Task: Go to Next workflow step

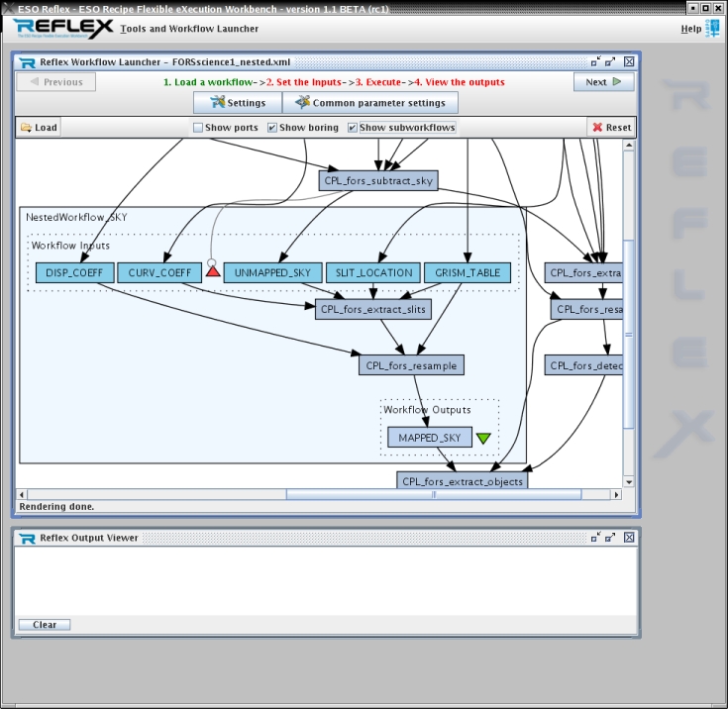Action: [x=602, y=82]
